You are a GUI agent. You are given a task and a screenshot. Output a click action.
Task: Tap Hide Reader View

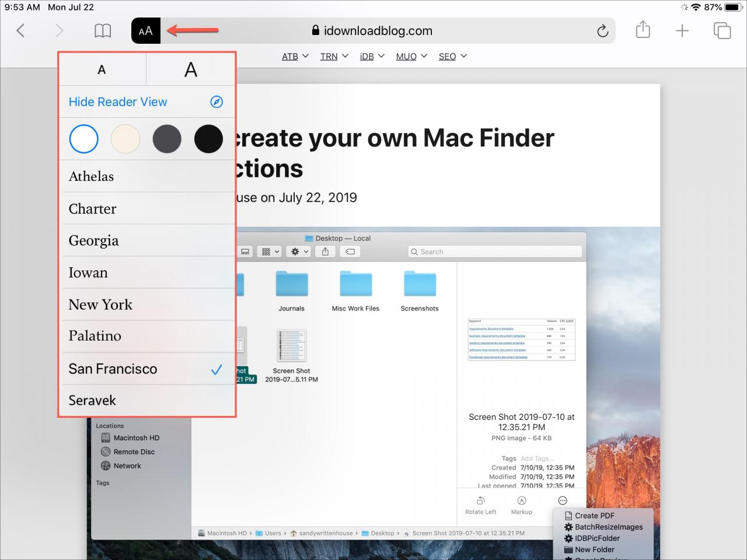146,102
